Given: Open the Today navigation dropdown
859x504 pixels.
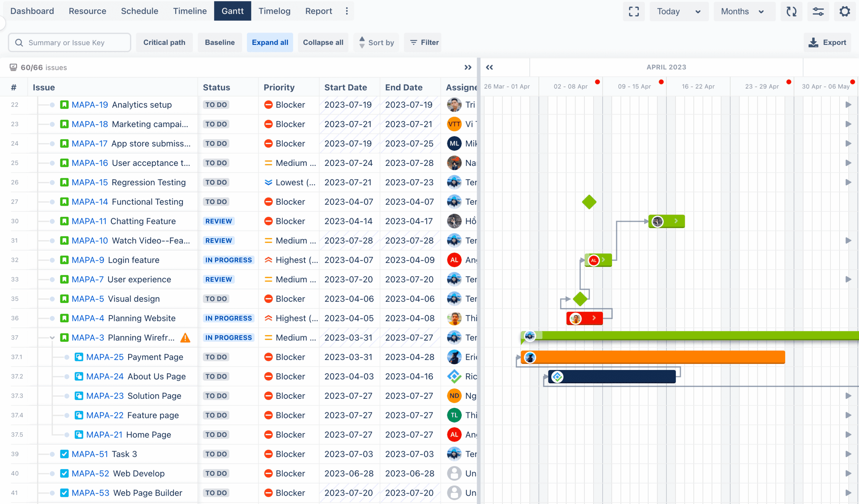Looking at the screenshot, I should (x=679, y=11).
